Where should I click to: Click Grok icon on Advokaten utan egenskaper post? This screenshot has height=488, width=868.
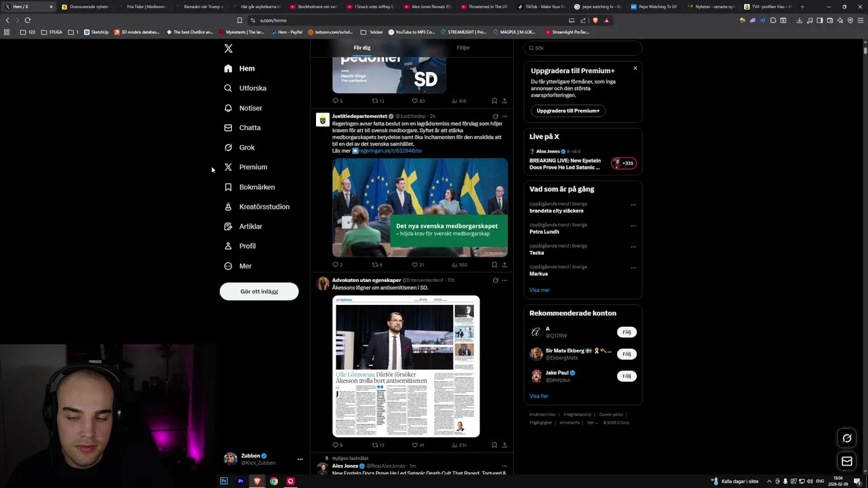[x=495, y=281]
